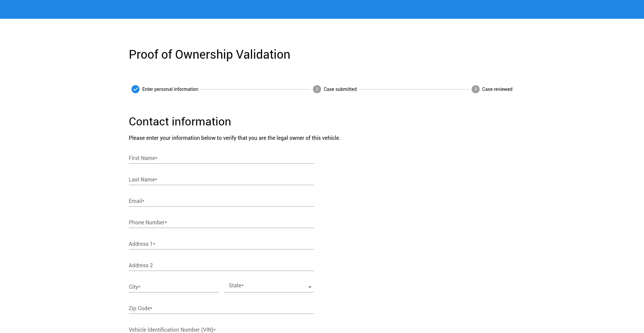This screenshot has width=644, height=333.
Task: Click the State dropdown arrow
Action: tap(310, 287)
